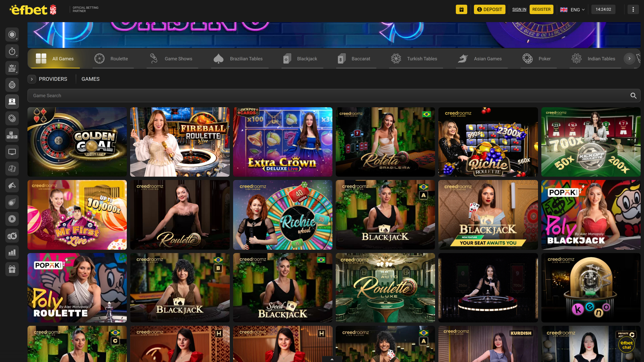Screen dimensions: 644x362
Task: Open the SIGN IN link
Action: [x=519, y=9]
